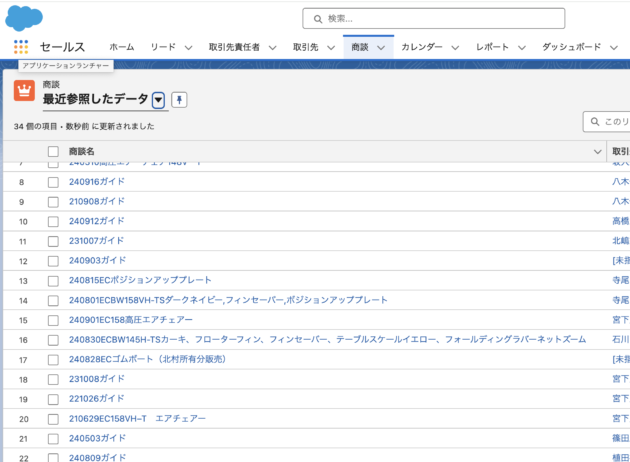Viewport: 630px width, 462px height.
Task: Open the 取引先責任者 tab
Action: (234, 47)
